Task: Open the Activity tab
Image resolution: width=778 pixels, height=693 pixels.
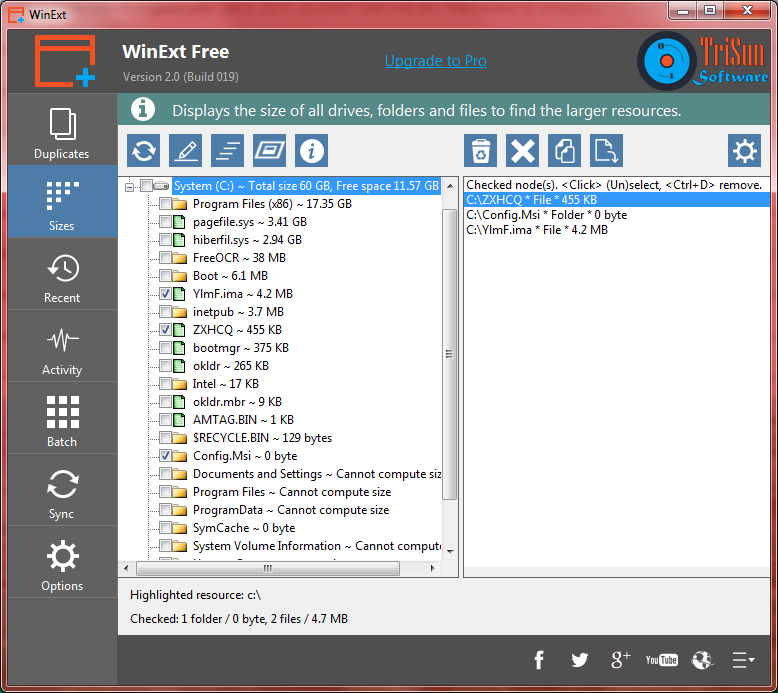Action: click(62, 346)
